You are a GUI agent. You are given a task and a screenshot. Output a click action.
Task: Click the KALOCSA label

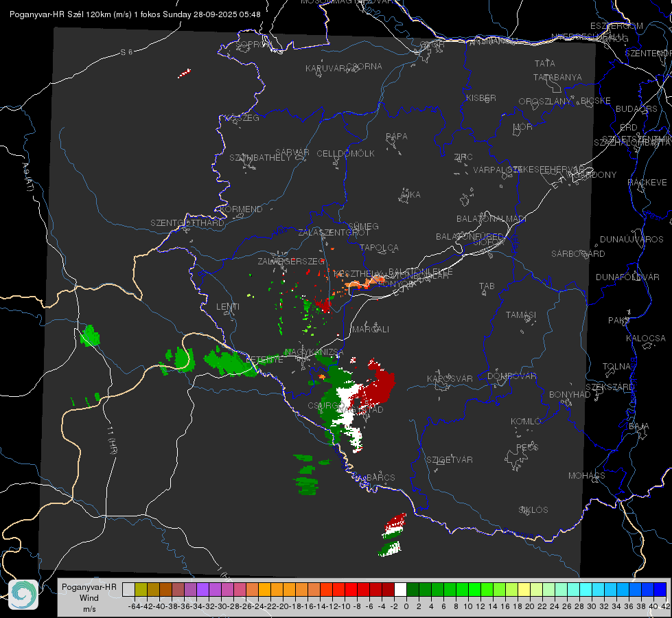point(645,339)
